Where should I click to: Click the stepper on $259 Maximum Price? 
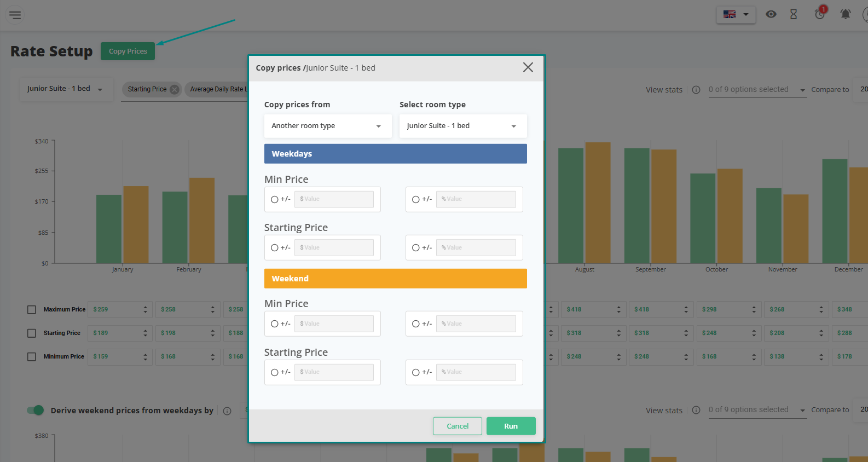(146, 310)
